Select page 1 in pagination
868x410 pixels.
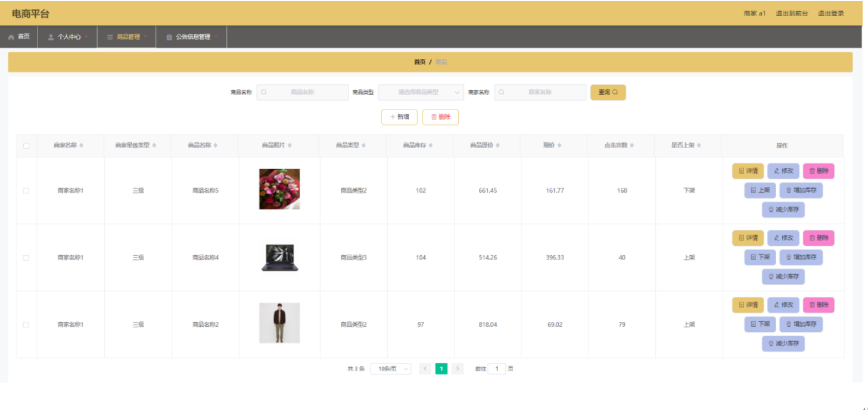441,369
